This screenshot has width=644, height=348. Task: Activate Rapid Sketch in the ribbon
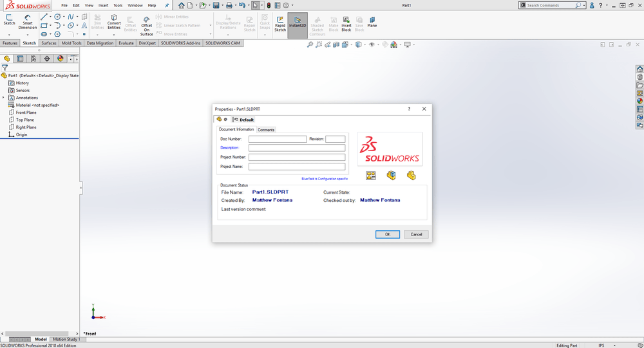[x=280, y=23]
